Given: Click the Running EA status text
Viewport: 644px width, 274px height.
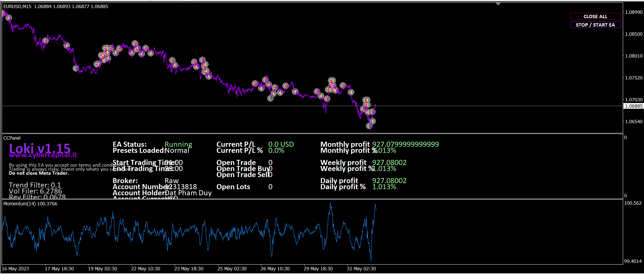Looking at the screenshot, I should [x=178, y=144].
